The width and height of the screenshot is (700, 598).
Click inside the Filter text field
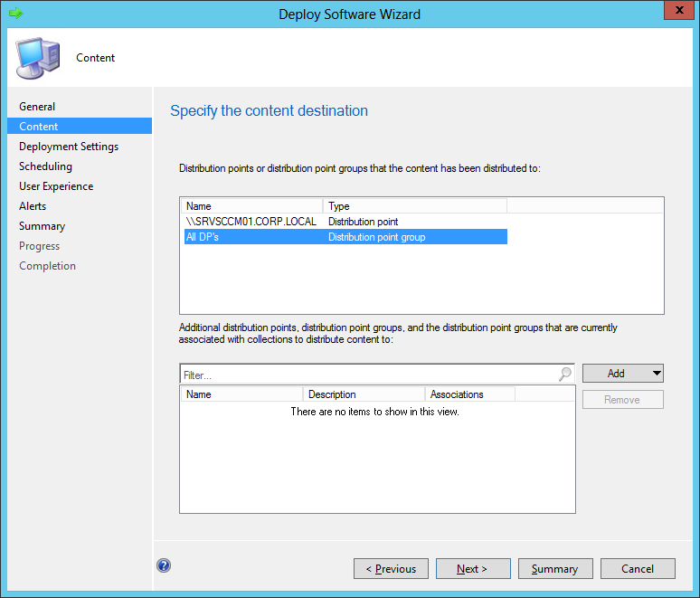[366, 375]
